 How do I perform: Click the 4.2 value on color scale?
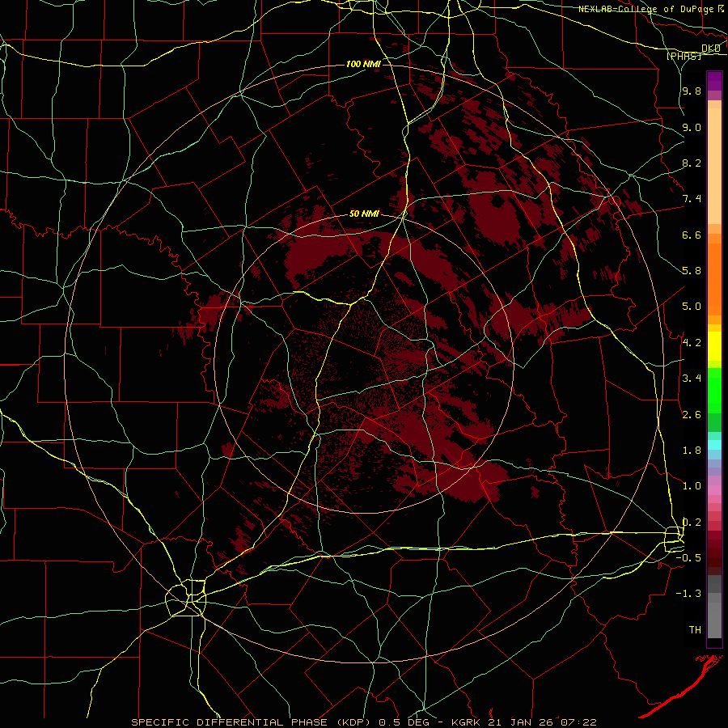(x=692, y=343)
